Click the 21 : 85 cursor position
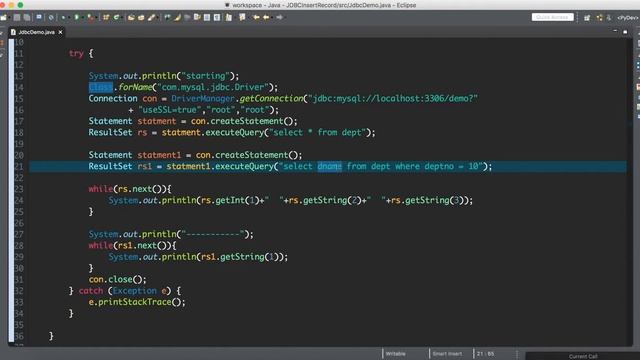The image size is (640, 360). point(485,354)
